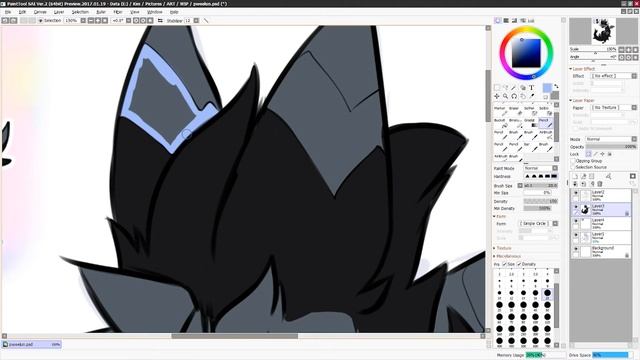The width and height of the screenshot is (640, 360).
Task: Click the undo button in toolbar
Action: click(x=5, y=20)
